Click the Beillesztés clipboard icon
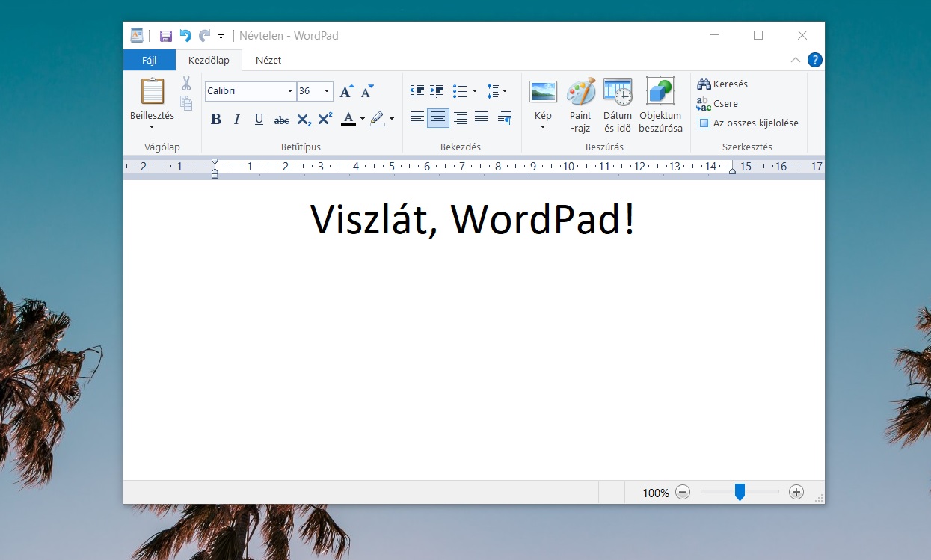Image resolution: width=931 pixels, height=560 pixels. click(152, 91)
